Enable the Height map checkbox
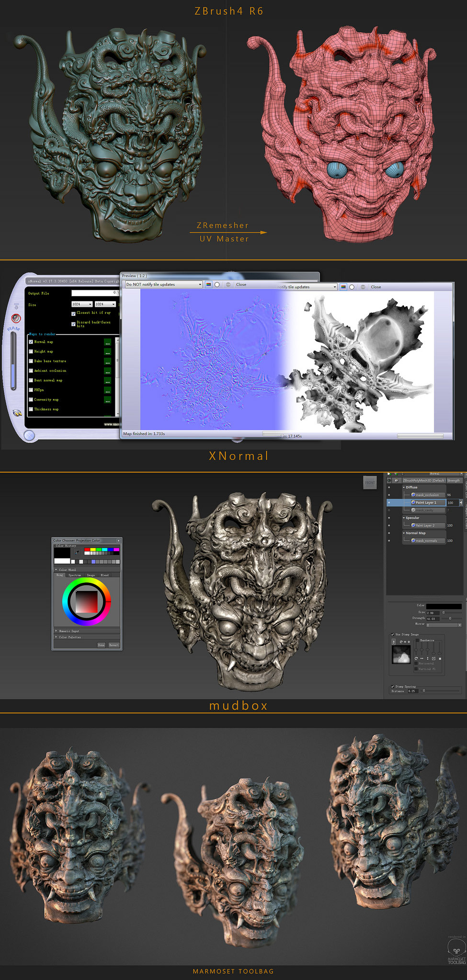 point(31,352)
